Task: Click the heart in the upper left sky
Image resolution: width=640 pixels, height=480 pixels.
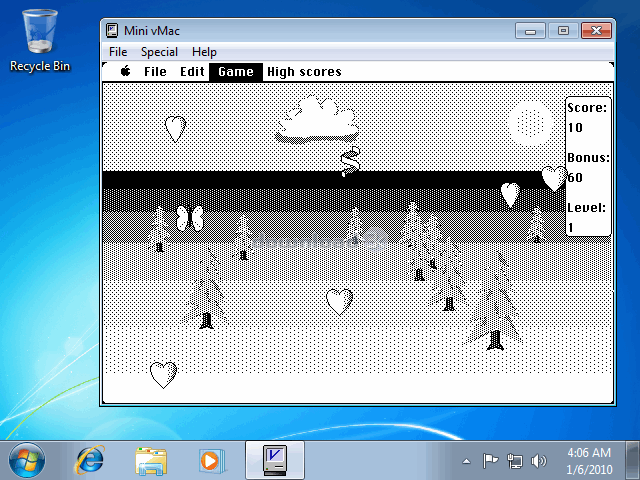Action: pyautogui.click(x=176, y=129)
